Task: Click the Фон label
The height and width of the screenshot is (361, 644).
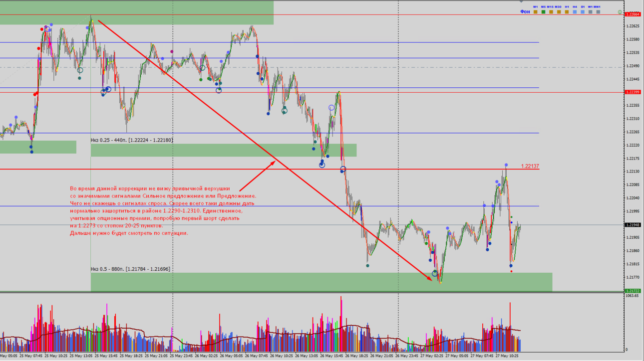Action: pyautogui.click(x=525, y=11)
